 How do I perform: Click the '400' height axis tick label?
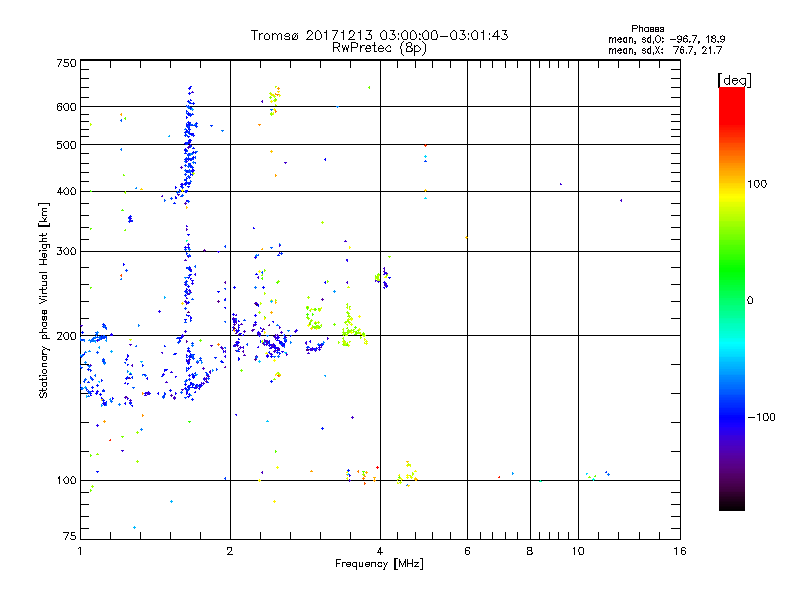[x=66, y=191]
